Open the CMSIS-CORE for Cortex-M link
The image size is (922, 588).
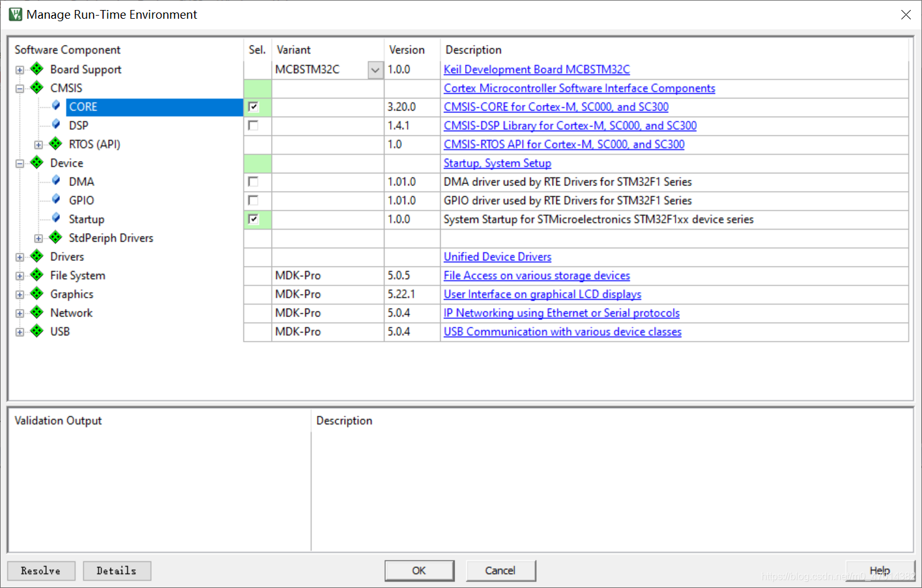point(556,107)
